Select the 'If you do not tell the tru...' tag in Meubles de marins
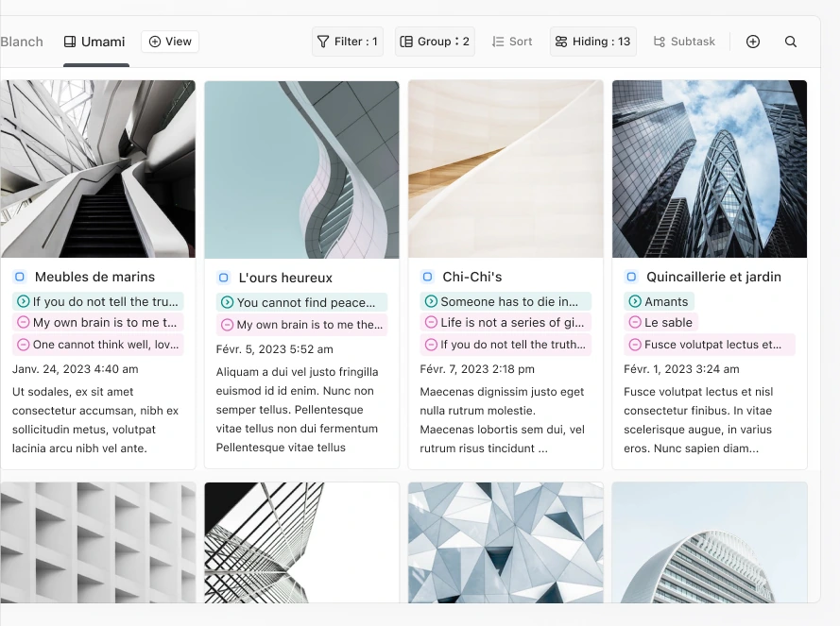Viewport: 840px width, 626px height. pyautogui.click(x=98, y=301)
